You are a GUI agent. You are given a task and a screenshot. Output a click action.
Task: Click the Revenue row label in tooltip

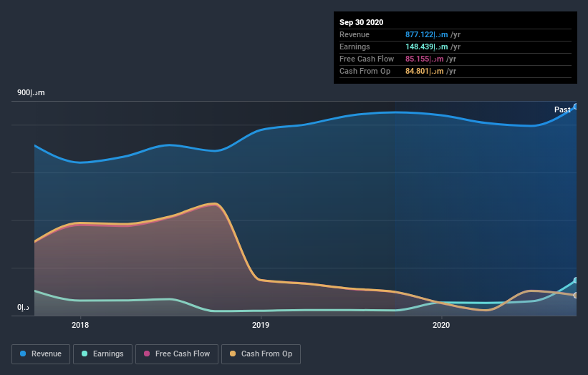355,34
